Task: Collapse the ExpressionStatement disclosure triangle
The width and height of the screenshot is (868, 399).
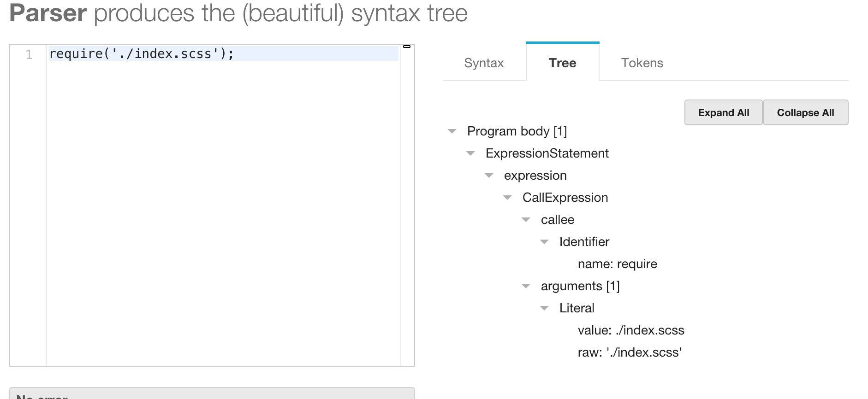Action: [x=470, y=154]
